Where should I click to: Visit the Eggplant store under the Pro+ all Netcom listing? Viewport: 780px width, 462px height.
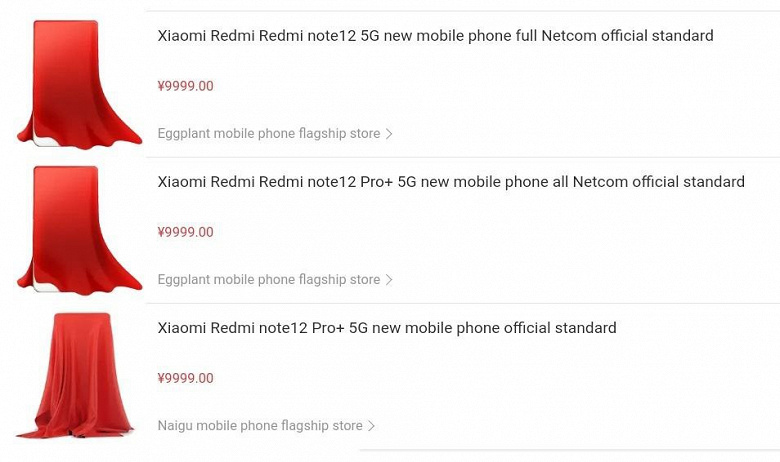(x=268, y=280)
